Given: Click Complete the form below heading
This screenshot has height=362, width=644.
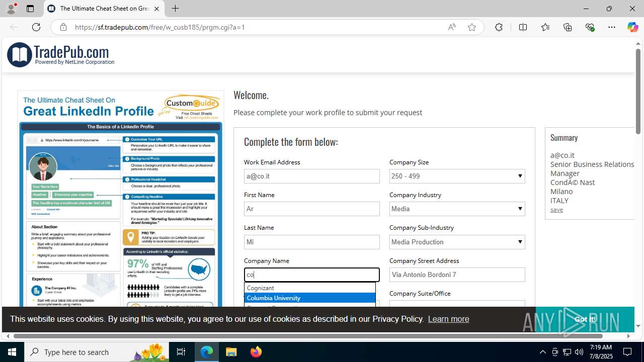Looking at the screenshot, I should (x=291, y=142).
